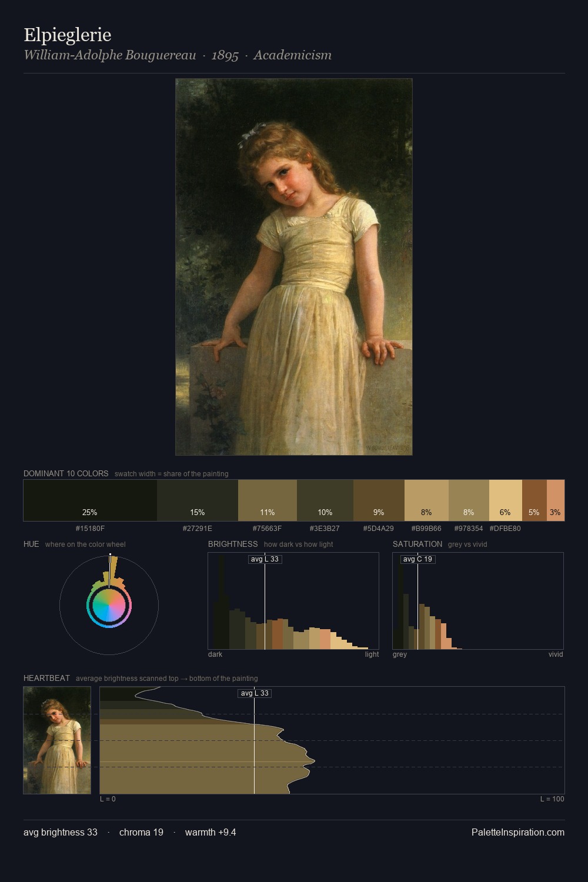This screenshot has width=588, height=882.
Task: Click the HUE section heading
Action: [31, 544]
